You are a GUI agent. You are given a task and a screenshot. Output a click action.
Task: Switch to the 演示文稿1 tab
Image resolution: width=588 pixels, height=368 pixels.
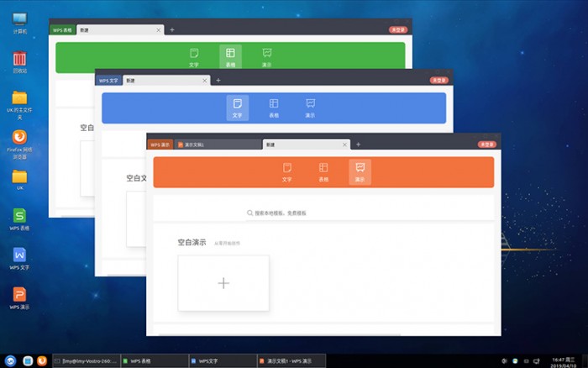(218, 145)
